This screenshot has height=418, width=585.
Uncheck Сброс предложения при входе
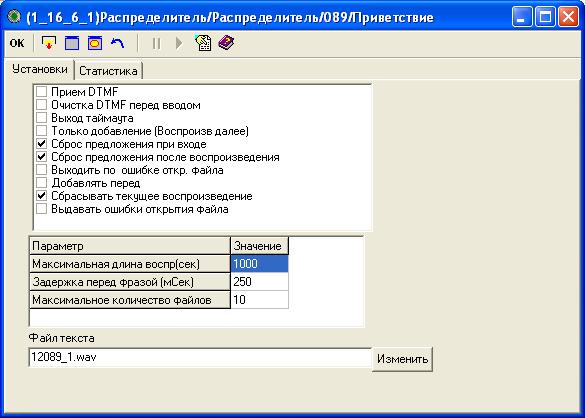(41, 144)
